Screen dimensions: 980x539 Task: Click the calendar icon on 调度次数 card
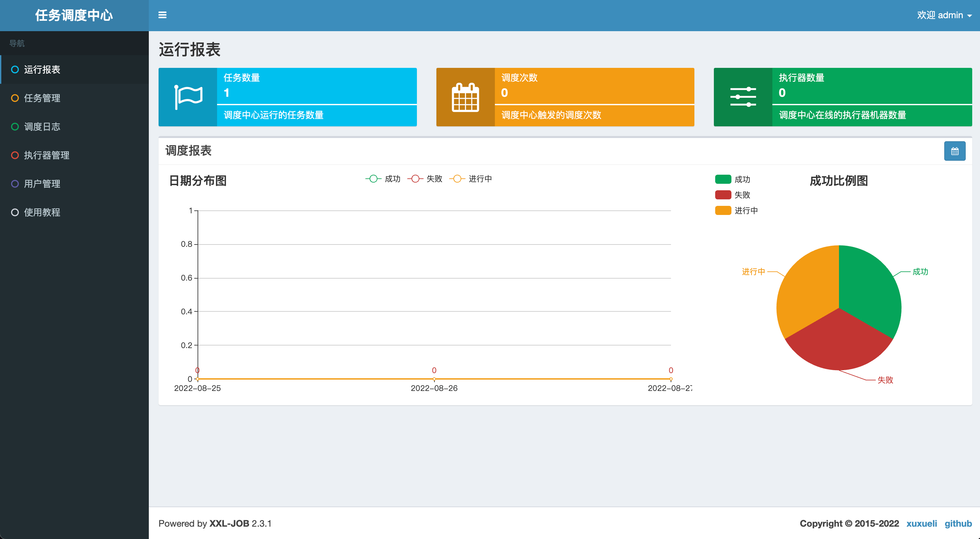(x=465, y=97)
